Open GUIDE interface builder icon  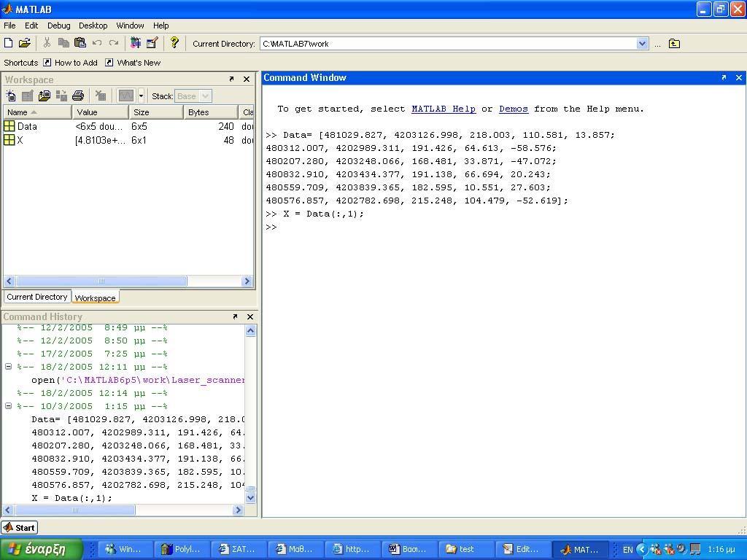point(152,43)
